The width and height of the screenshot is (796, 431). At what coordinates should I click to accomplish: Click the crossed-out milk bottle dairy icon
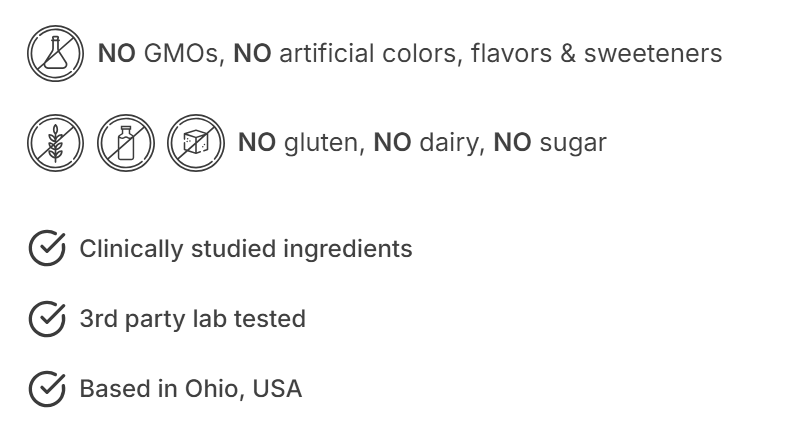point(126,143)
